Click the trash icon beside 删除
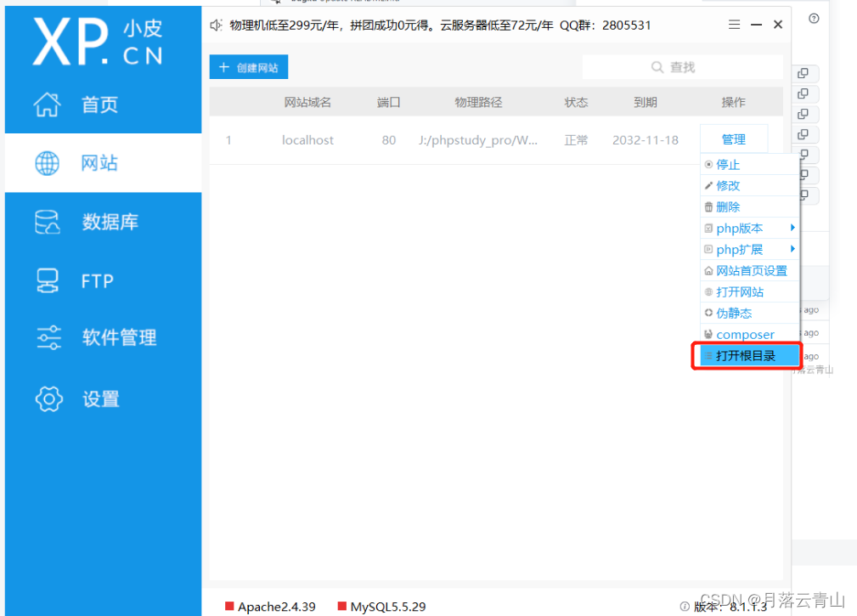Image resolution: width=857 pixels, height=616 pixels. [x=709, y=206]
